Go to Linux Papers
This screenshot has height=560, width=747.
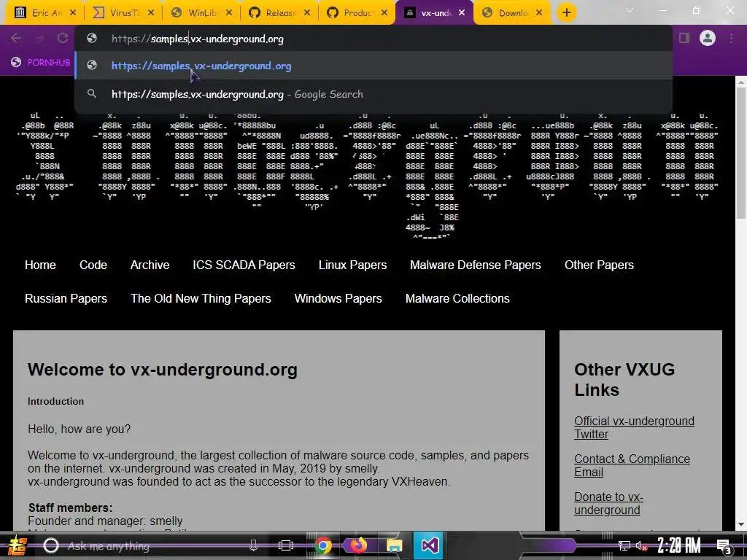352,265
